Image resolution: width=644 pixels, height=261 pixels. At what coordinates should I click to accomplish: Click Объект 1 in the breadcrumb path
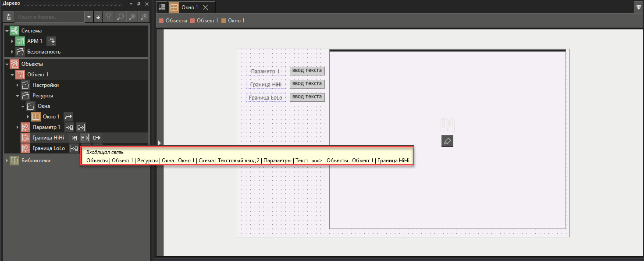click(207, 21)
